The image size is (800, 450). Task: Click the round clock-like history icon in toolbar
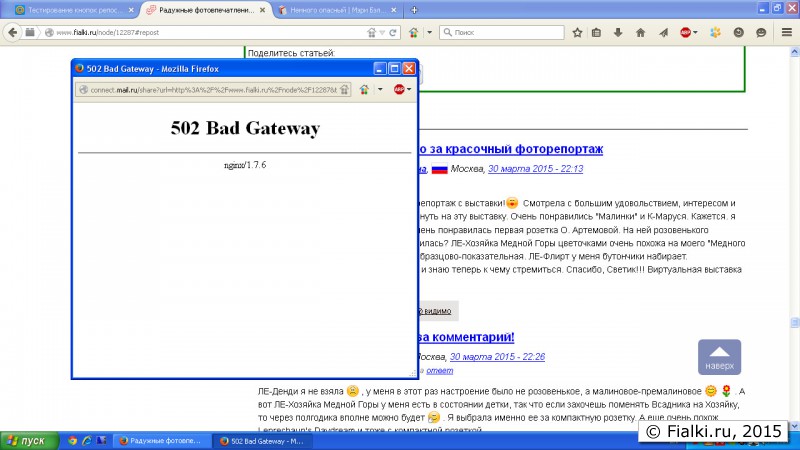point(738,32)
